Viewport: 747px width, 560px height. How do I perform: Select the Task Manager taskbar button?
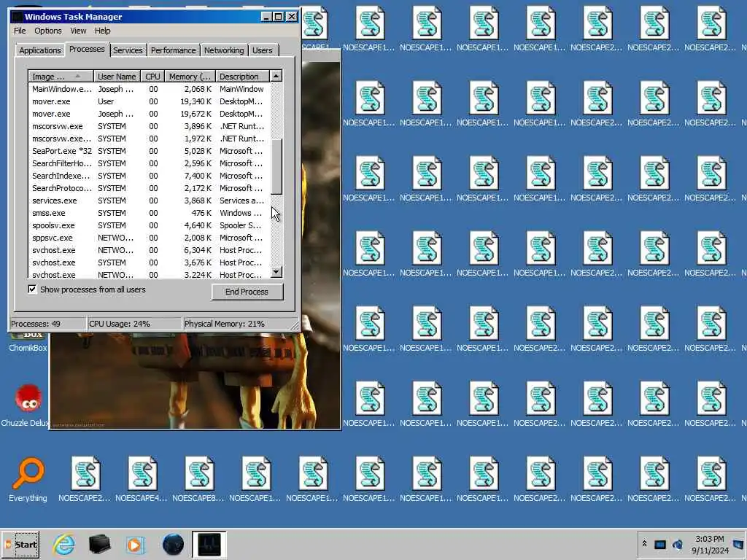[209, 544]
